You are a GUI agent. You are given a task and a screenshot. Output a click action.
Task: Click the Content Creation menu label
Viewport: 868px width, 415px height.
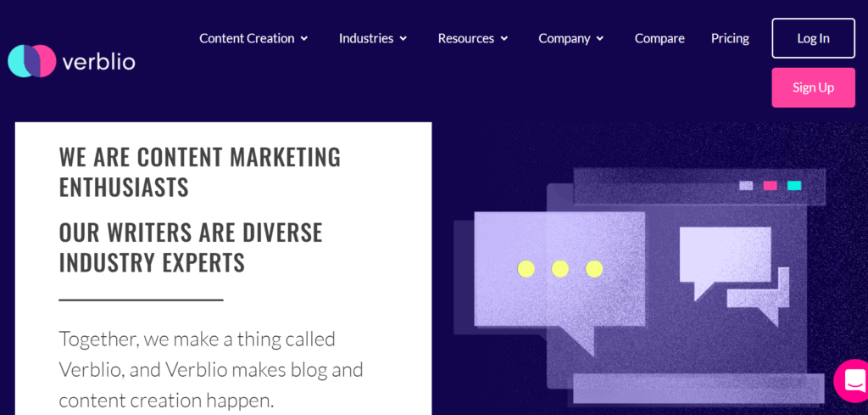[247, 38]
